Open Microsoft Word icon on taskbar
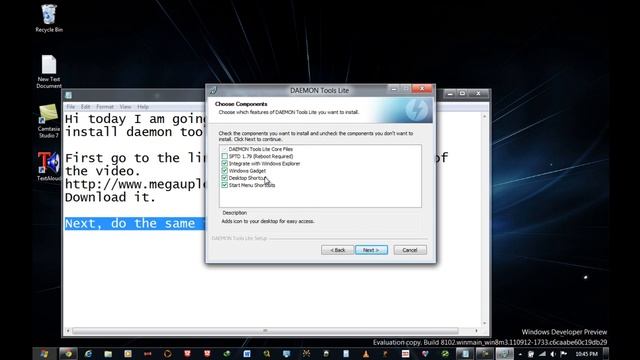This screenshot has height=360, width=640. tap(247, 354)
